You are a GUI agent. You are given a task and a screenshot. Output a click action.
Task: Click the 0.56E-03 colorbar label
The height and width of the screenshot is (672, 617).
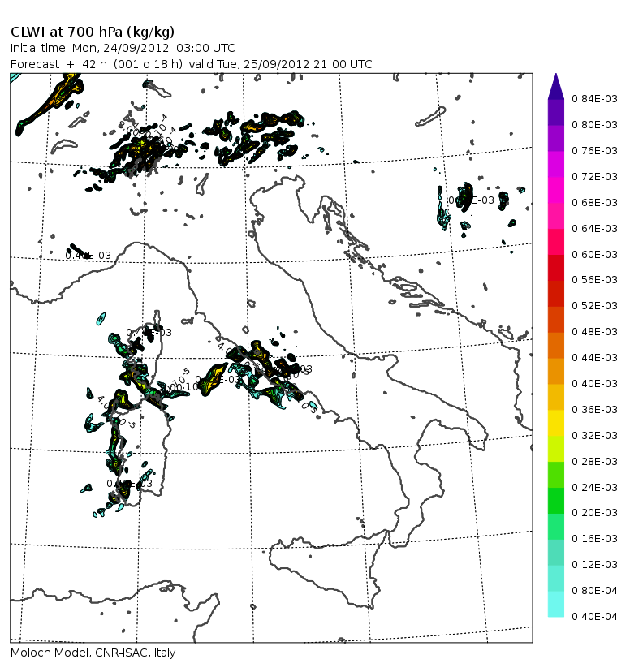594,279
